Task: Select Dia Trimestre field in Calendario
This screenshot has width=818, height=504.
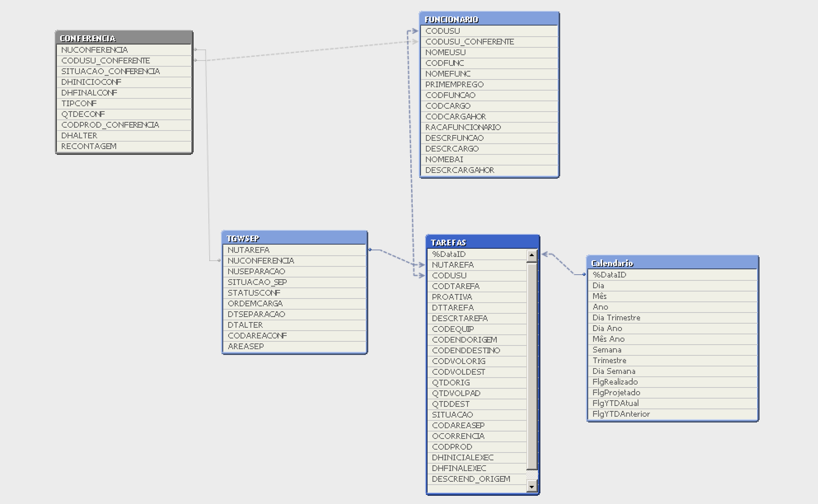Action: coord(616,317)
